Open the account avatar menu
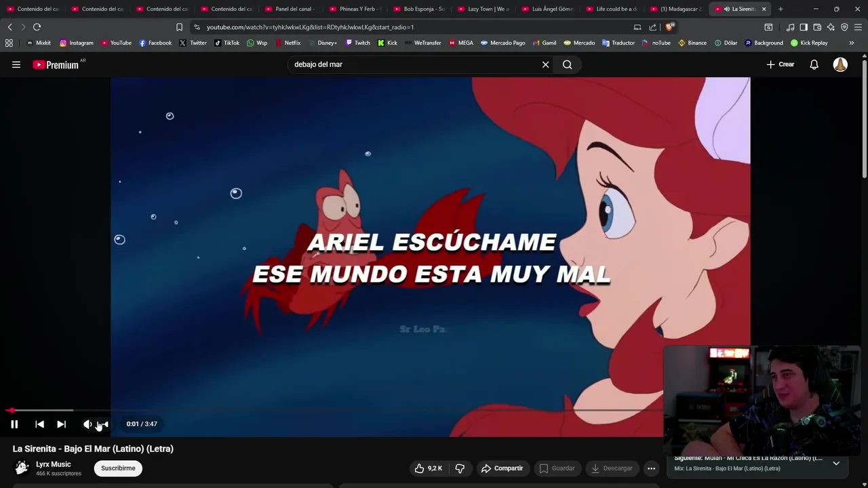 840,64
